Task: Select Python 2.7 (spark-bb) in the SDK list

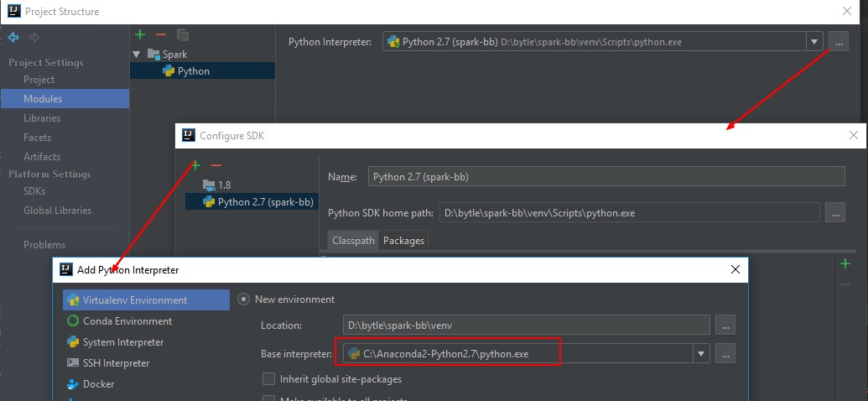Action: pos(265,201)
